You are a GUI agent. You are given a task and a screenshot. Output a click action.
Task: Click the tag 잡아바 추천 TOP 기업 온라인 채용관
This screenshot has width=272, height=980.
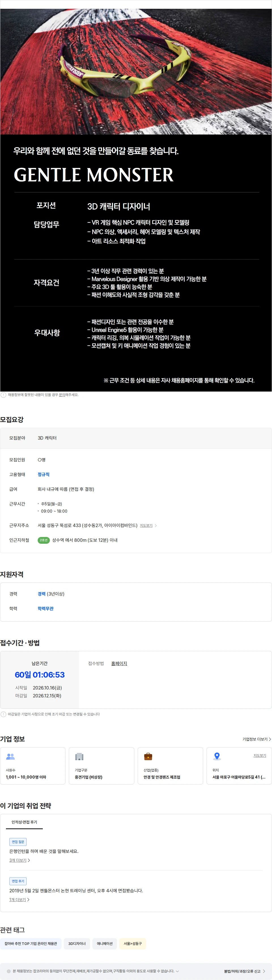[x=31, y=944]
